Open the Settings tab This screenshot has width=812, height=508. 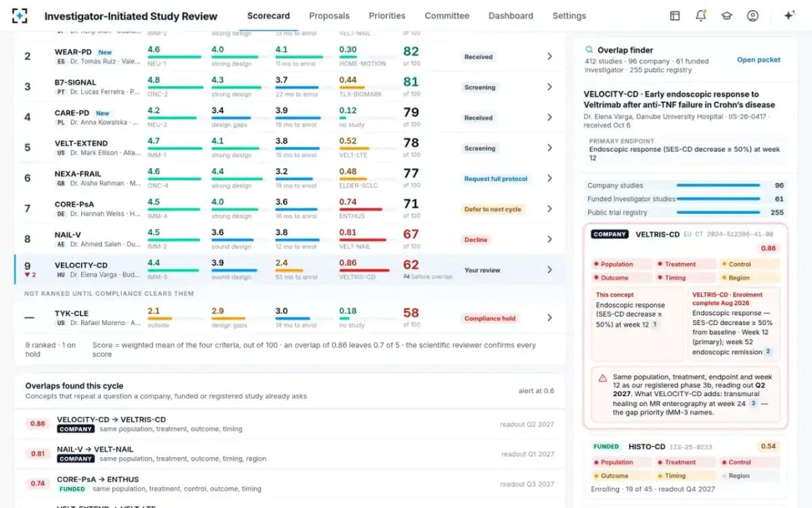point(569,16)
